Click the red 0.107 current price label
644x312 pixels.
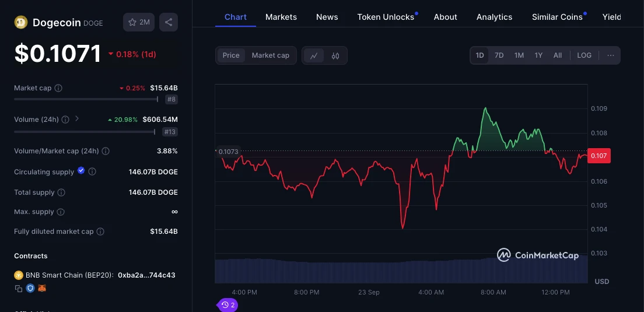pyautogui.click(x=599, y=156)
